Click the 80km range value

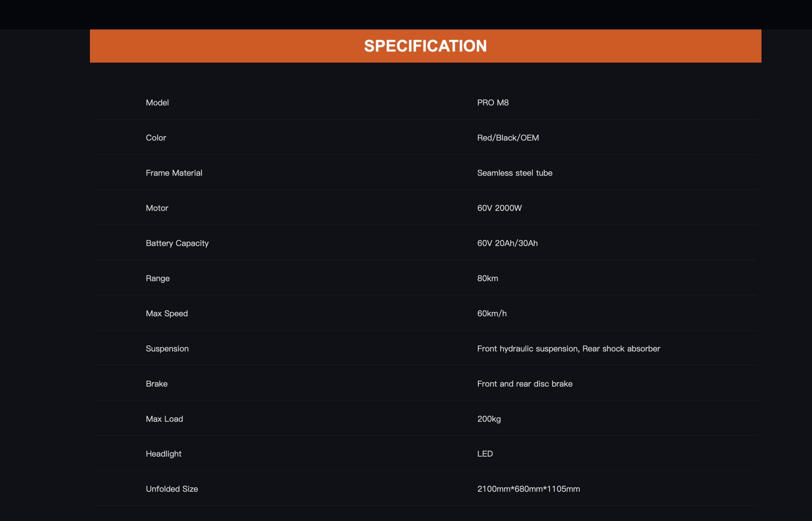pyautogui.click(x=488, y=279)
